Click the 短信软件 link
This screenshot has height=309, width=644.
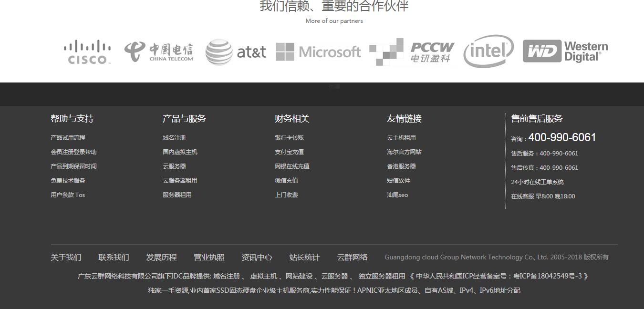pos(398,181)
